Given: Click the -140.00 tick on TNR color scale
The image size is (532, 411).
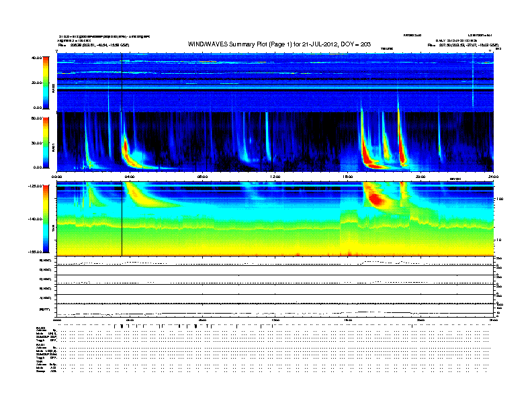Looking at the screenshot, I should 35,219.
